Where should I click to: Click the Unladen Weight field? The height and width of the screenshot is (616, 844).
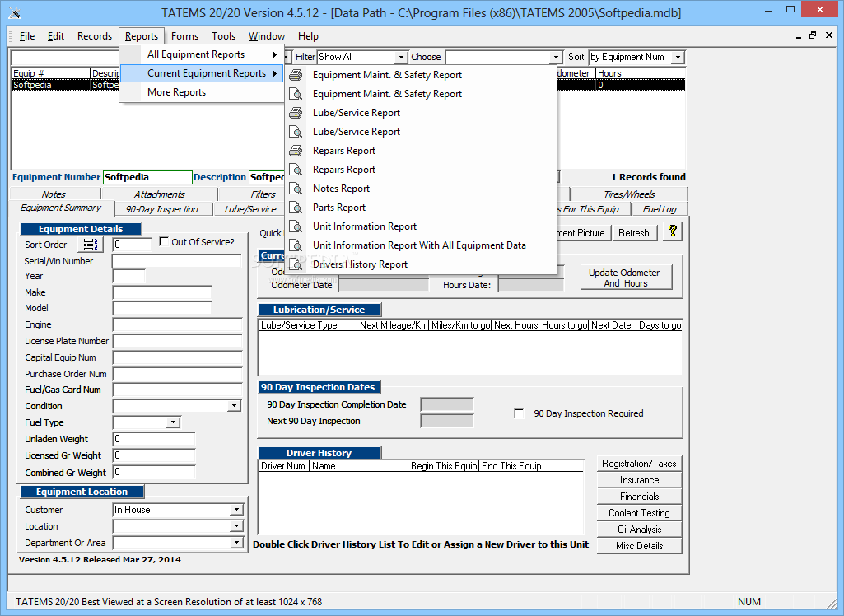coord(154,439)
